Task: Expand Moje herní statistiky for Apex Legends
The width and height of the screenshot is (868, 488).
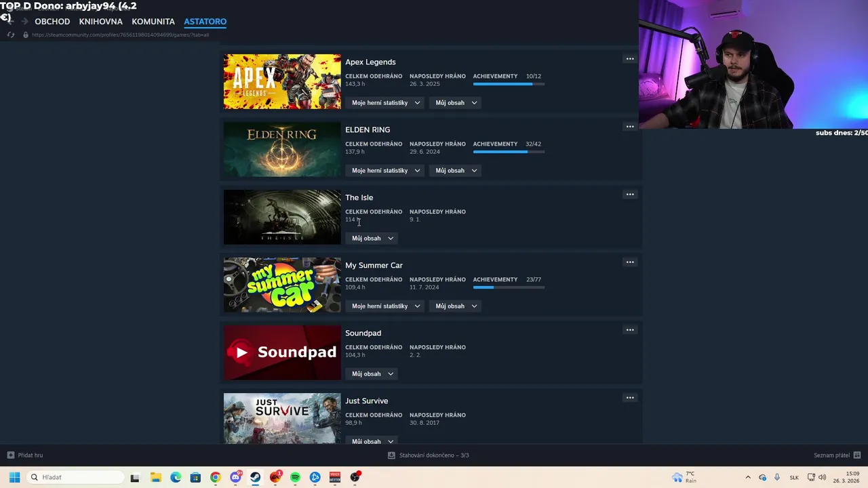Action: coord(386,103)
